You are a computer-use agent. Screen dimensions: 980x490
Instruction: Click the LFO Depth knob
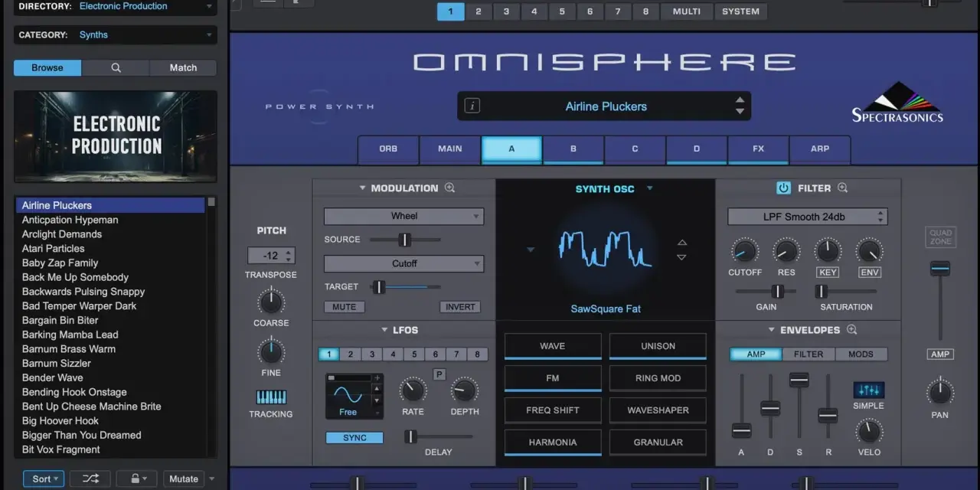[465, 390]
